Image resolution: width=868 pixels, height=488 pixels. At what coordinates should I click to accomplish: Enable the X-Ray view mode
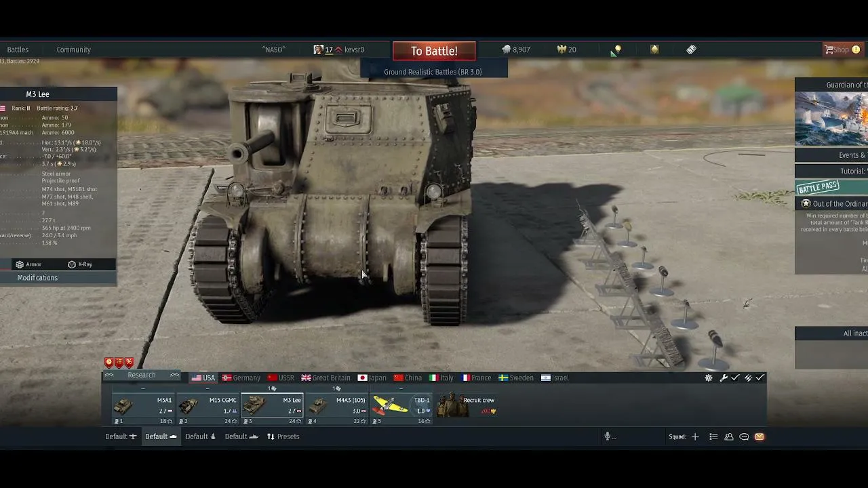coord(80,264)
